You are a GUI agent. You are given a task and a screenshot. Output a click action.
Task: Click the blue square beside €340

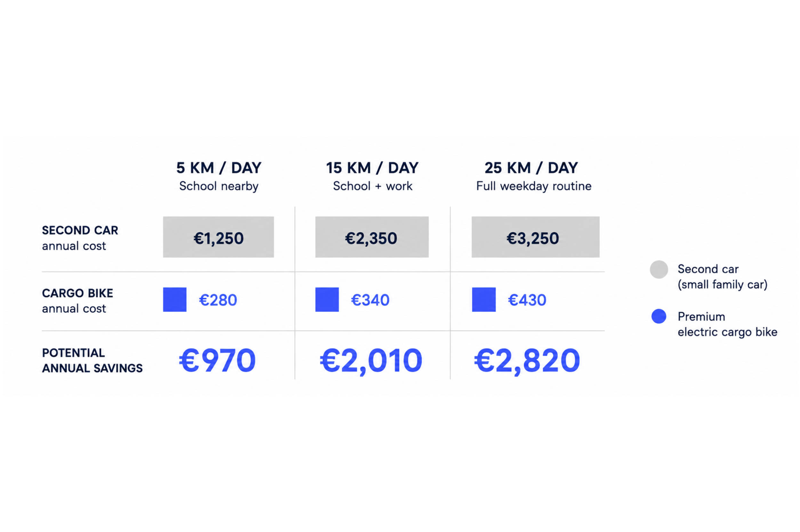[327, 299]
